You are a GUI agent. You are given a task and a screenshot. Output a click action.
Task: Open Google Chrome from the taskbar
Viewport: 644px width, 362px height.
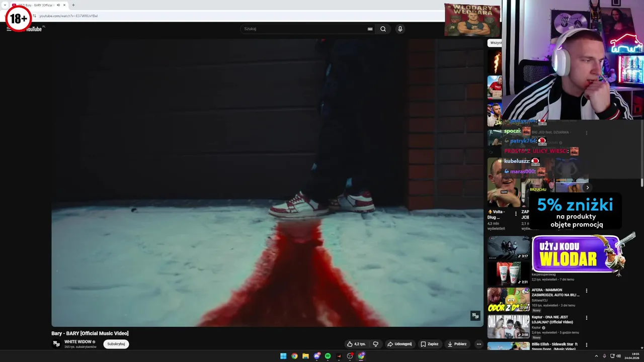pos(294,356)
